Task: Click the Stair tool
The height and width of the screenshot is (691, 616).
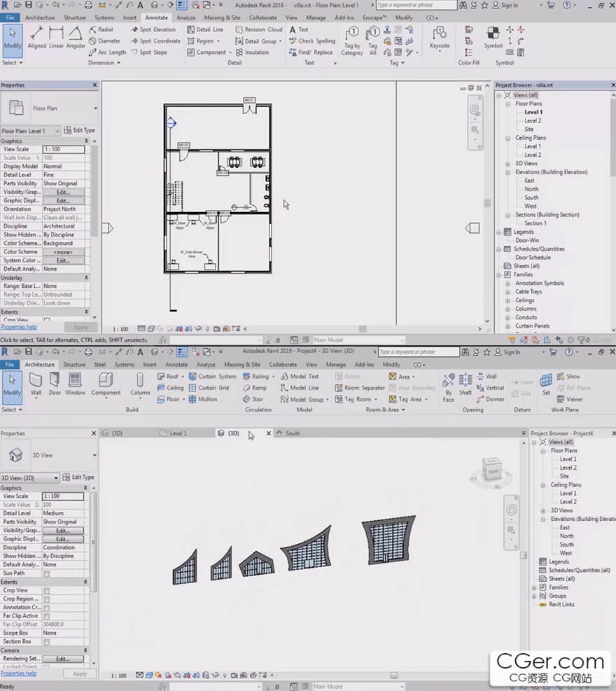Action: [x=253, y=399]
